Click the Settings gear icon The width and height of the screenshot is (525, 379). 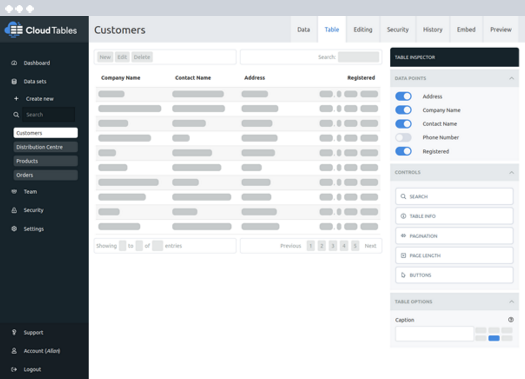14,229
